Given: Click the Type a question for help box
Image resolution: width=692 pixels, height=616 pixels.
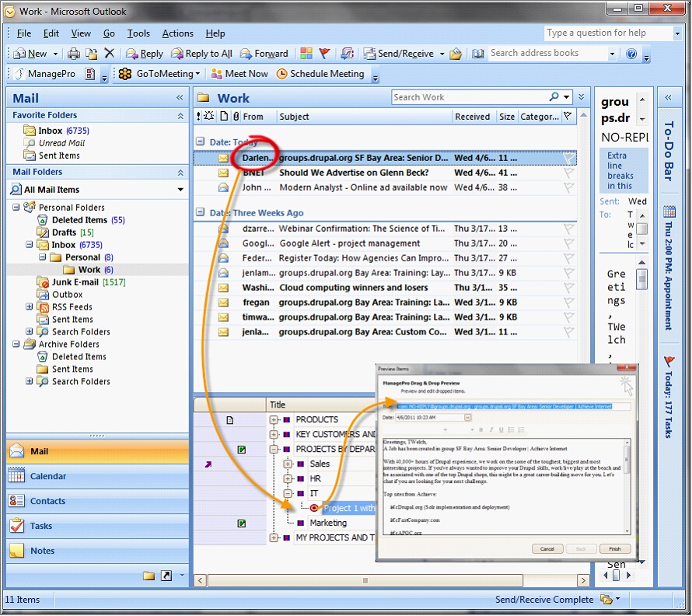Looking at the screenshot, I should 608,33.
